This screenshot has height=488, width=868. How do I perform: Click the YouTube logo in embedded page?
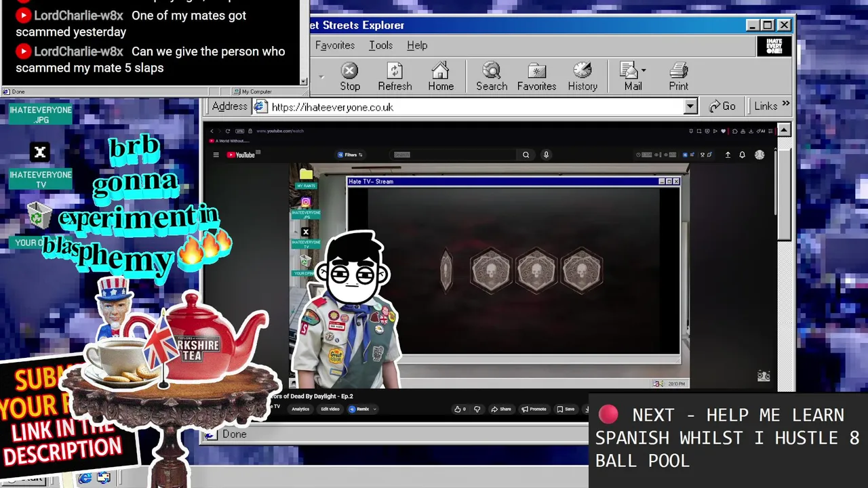point(241,155)
